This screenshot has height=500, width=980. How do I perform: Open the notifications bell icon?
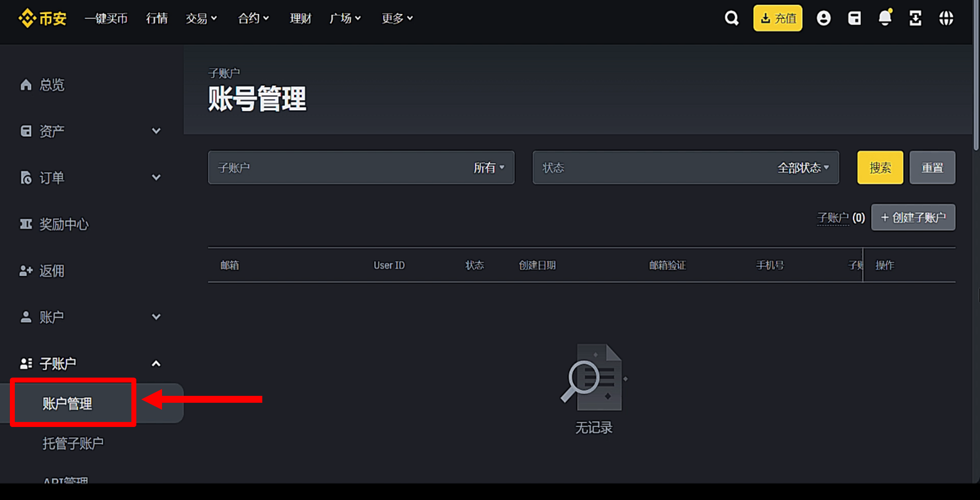[885, 18]
